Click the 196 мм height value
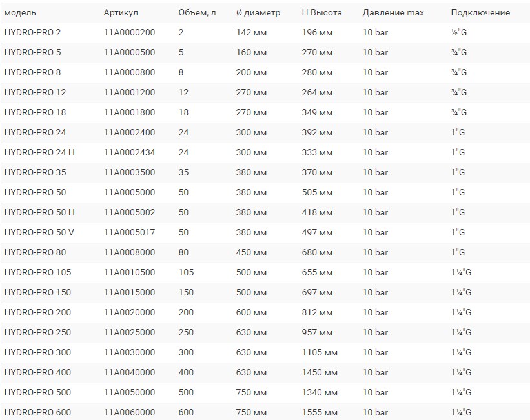This screenshot has width=530, height=420. (x=317, y=32)
